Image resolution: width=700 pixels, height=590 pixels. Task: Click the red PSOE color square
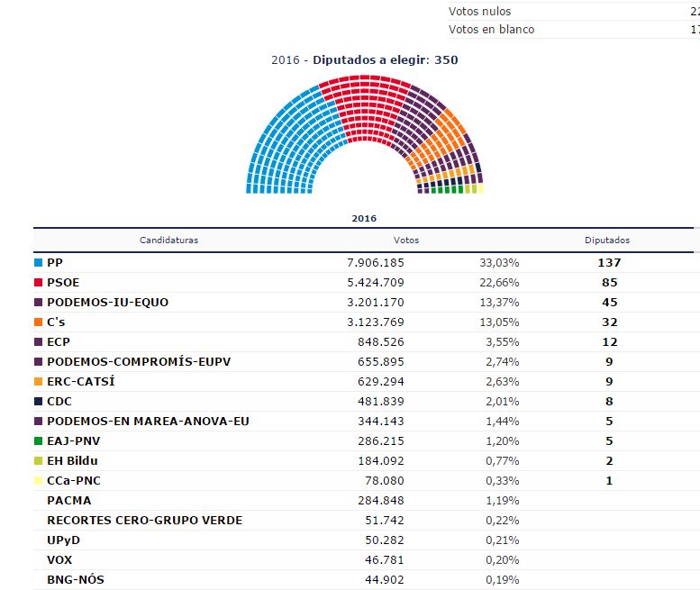click(39, 283)
